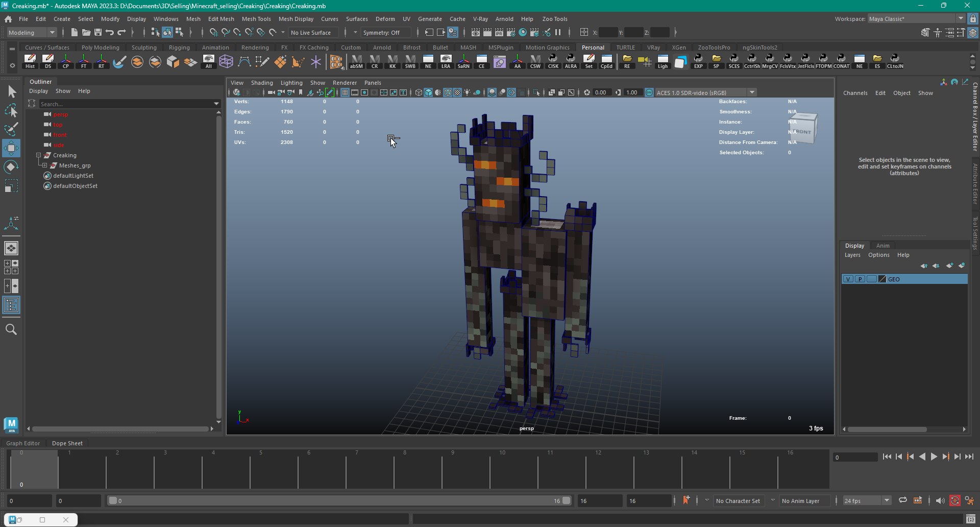Toggle audio mute speaker icon near playback options
980x527 pixels.
point(940,500)
